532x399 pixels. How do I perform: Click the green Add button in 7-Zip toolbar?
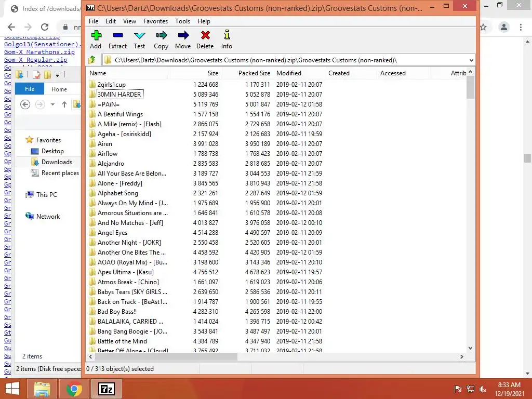coord(96,39)
